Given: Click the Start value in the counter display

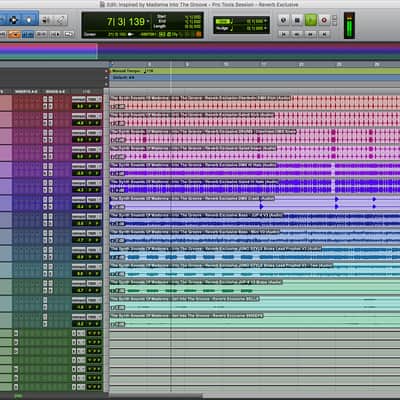Looking at the screenshot, I should (x=193, y=17).
